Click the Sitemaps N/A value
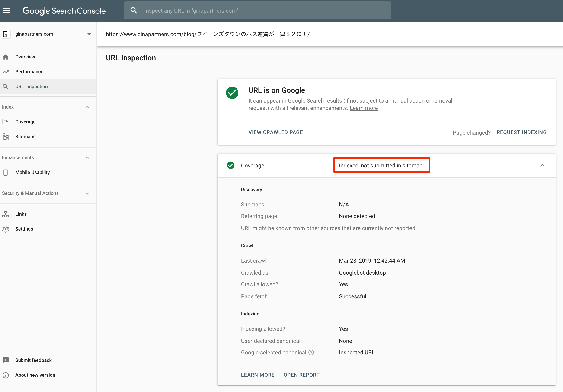563x392 pixels. 344,205
